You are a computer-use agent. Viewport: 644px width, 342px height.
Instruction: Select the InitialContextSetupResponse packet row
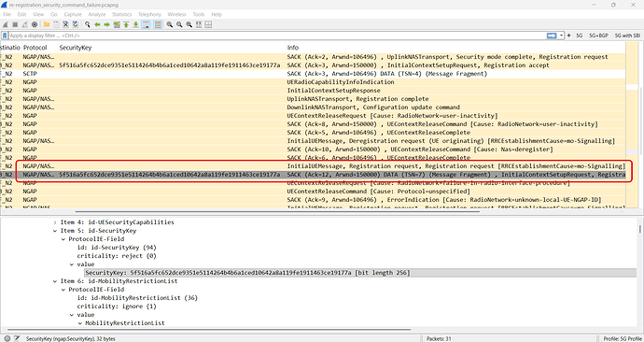pos(313,91)
